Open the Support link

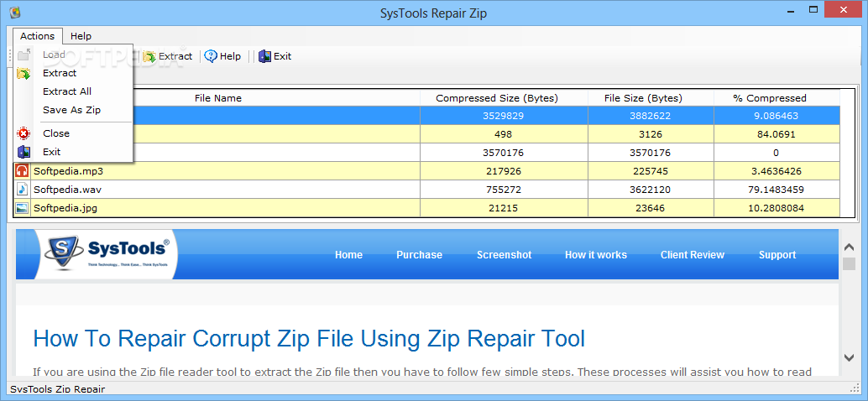pos(777,255)
